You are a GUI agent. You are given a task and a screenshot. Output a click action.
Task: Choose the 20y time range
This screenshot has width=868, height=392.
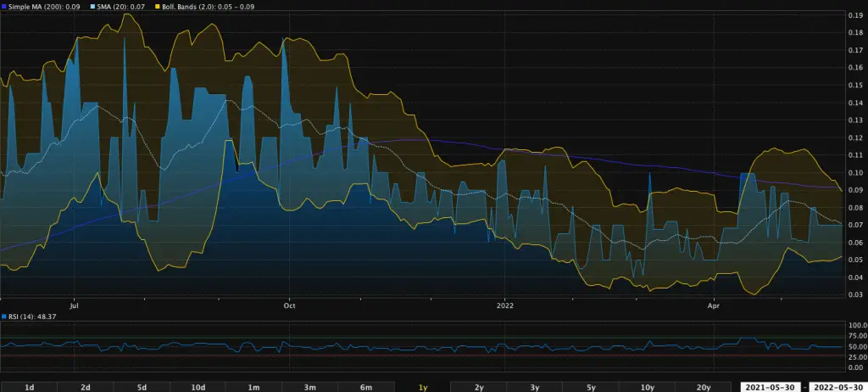click(703, 387)
